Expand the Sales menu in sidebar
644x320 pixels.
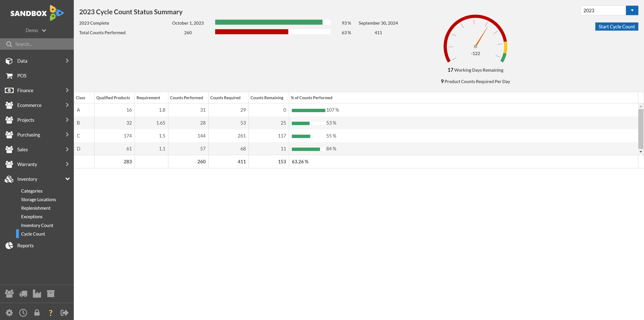point(37,149)
